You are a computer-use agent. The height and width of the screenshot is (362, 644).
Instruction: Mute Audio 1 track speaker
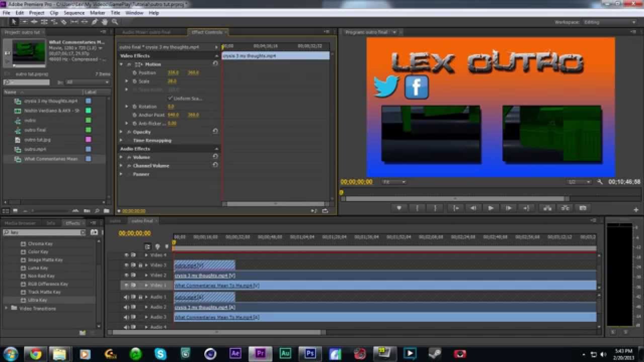tap(126, 297)
